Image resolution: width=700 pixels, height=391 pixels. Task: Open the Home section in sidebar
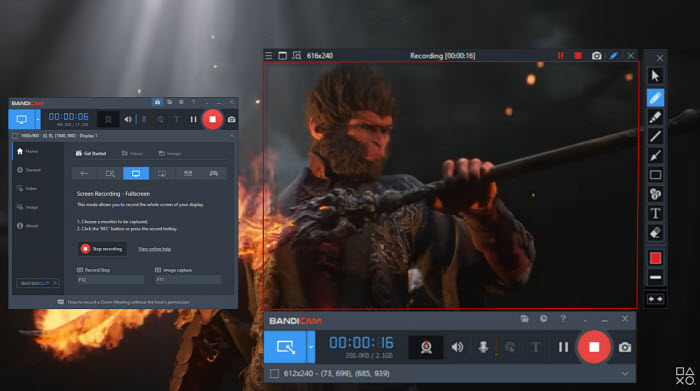28,151
